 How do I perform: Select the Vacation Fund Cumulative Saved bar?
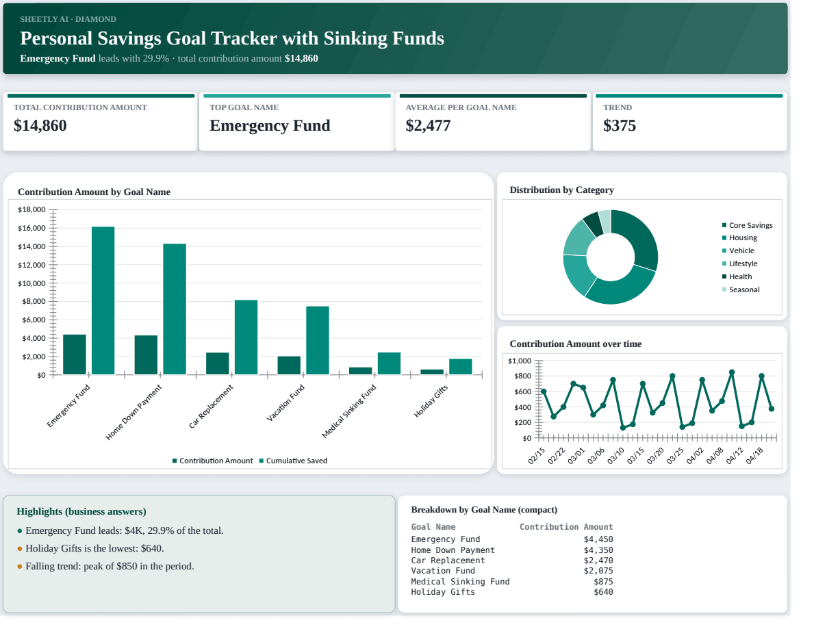[x=318, y=341]
